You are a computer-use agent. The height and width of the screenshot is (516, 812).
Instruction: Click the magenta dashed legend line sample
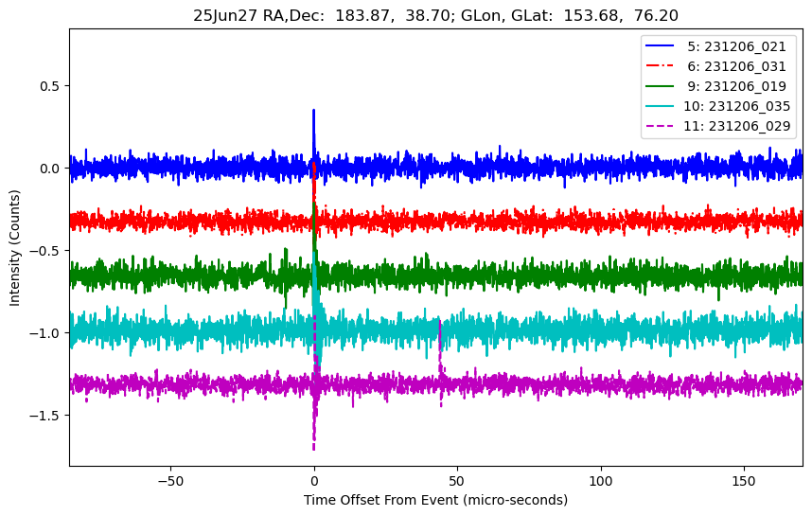coord(660,125)
